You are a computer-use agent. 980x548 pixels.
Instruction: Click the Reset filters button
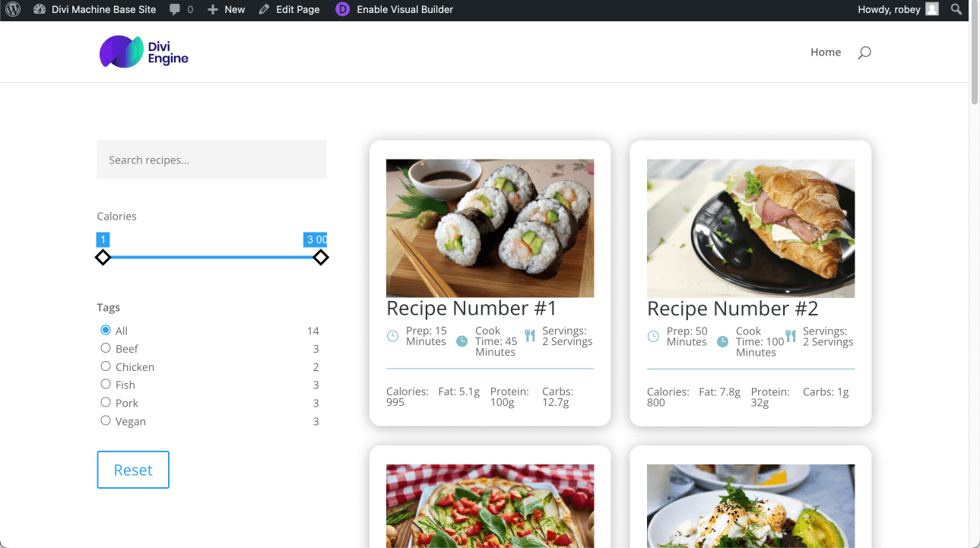point(133,470)
